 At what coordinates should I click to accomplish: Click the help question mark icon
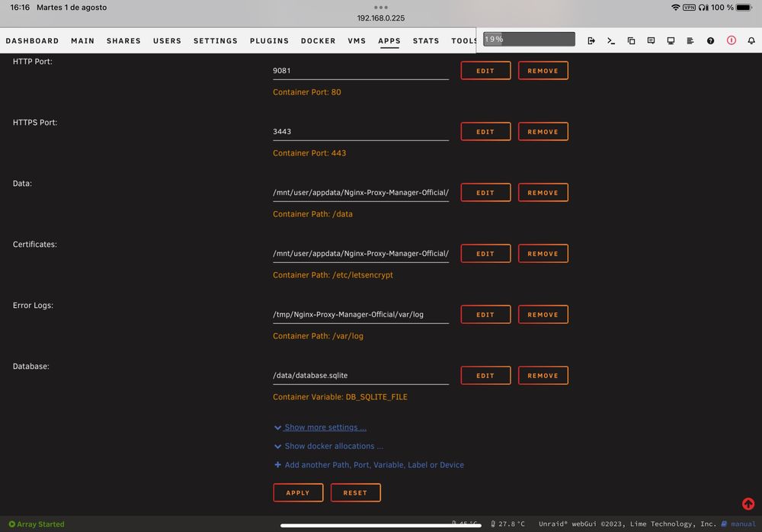(x=712, y=40)
